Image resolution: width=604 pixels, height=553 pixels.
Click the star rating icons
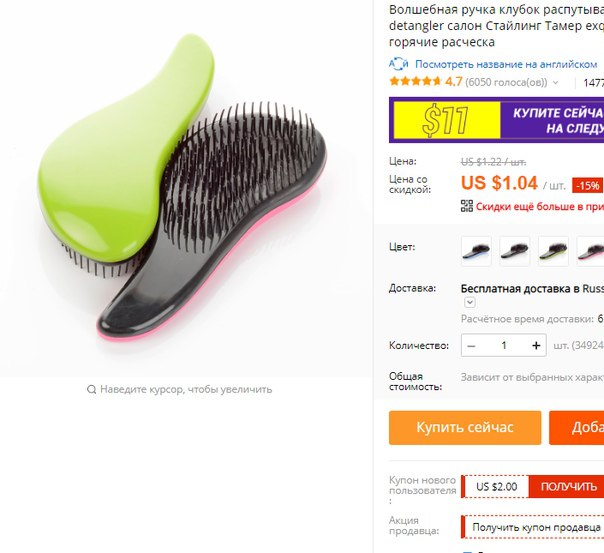click(415, 81)
